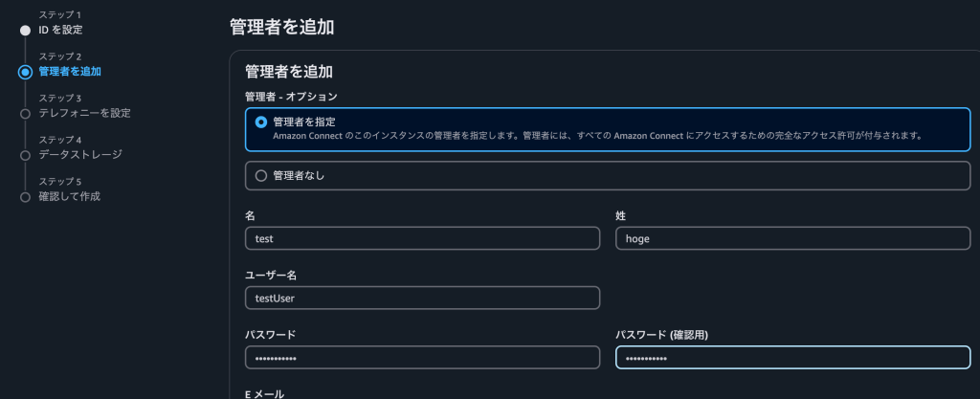
Task: Click into the パスワード field
Action: click(x=422, y=357)
